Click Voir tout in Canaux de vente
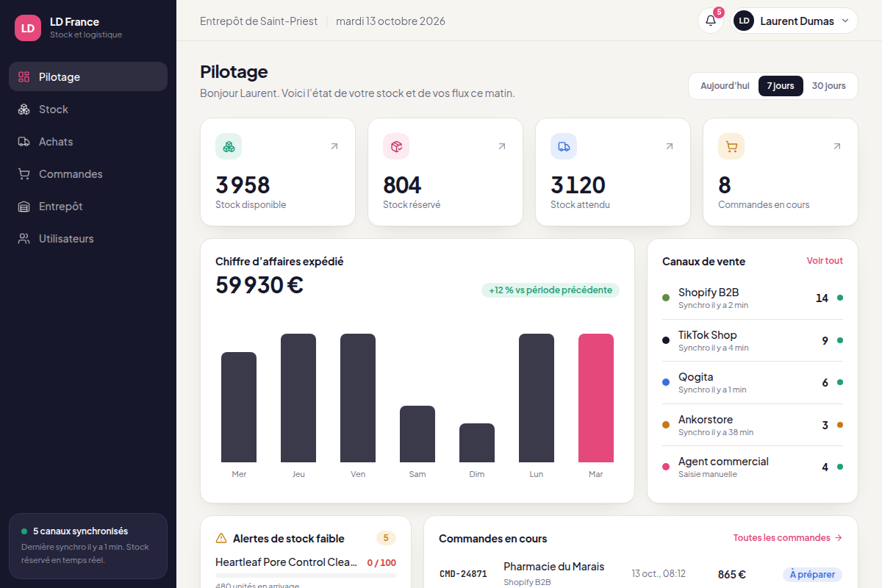Image resolution: width=882 pixels, height=588 pixels. click(825, 261)
